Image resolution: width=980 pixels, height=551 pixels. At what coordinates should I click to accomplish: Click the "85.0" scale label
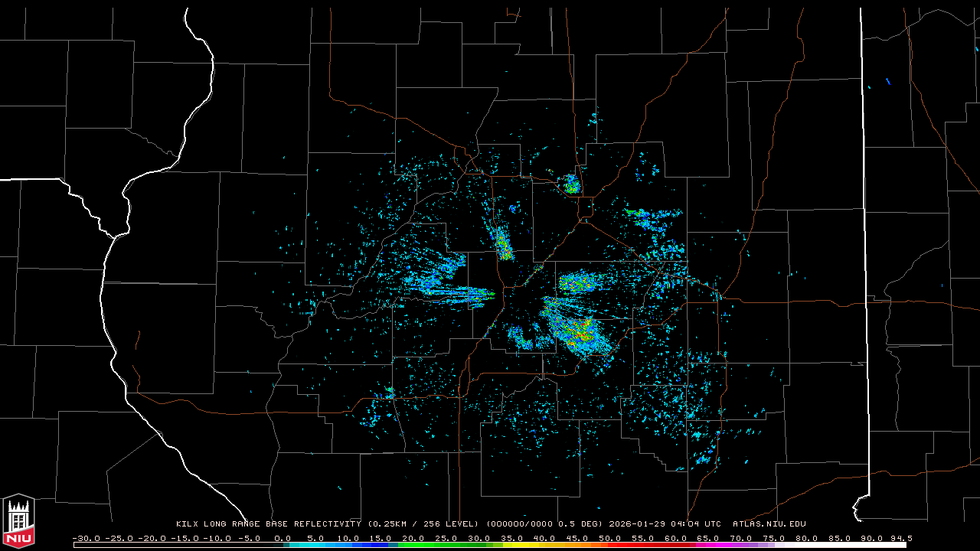coord(840,538)
